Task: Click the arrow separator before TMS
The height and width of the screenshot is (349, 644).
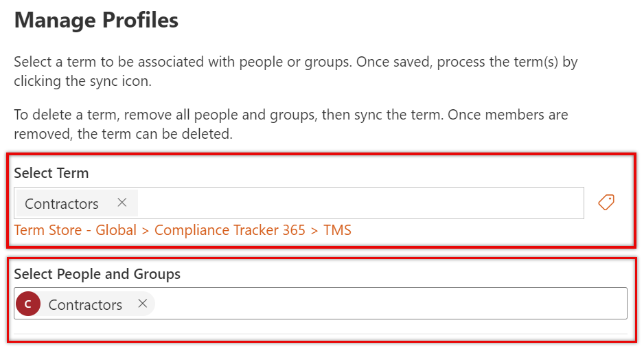Action: (x=314, y=231)
